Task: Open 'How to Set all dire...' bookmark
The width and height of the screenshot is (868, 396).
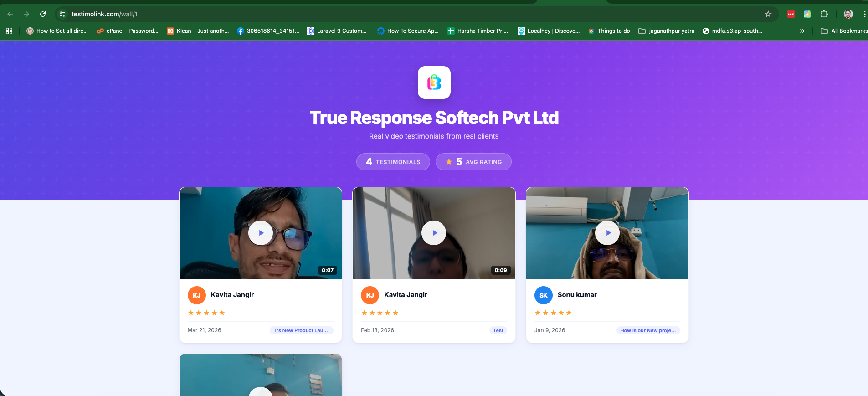Action: click(x=57, y=31)
